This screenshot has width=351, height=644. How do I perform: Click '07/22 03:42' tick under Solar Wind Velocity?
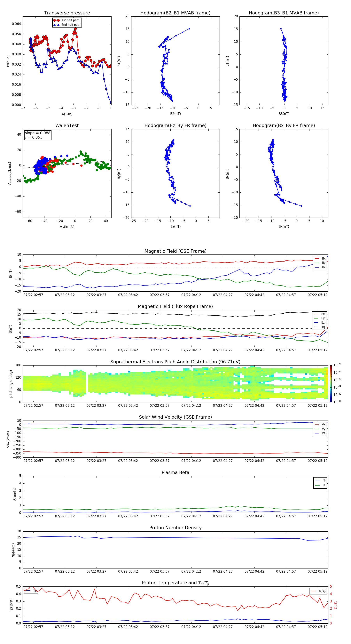tap(128, 461)
